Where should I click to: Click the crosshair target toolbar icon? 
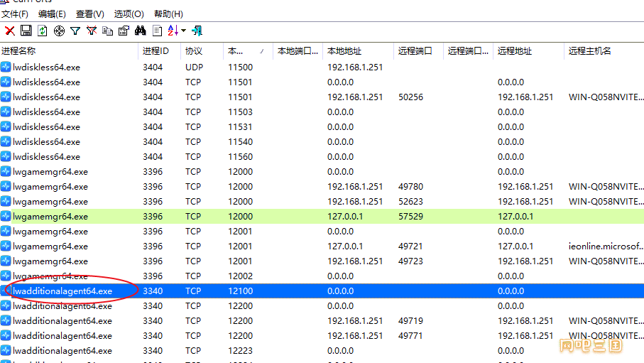[x=59, y=31]
